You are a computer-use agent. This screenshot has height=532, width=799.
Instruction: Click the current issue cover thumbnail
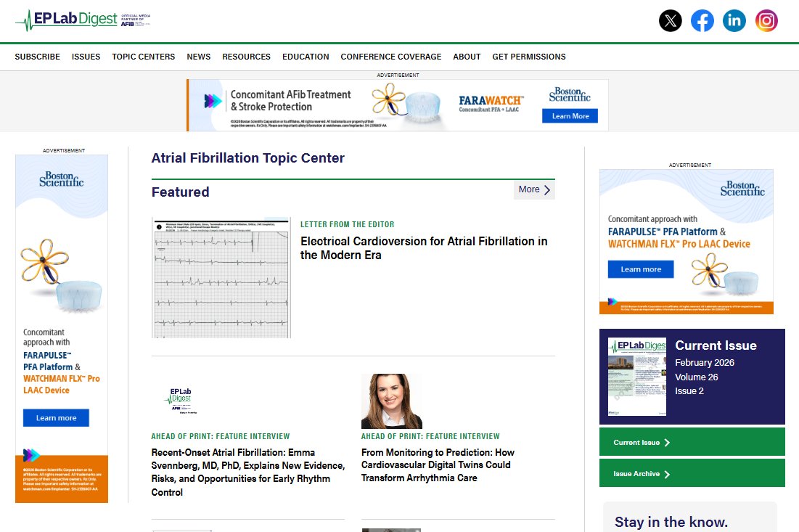coord(637,377)
